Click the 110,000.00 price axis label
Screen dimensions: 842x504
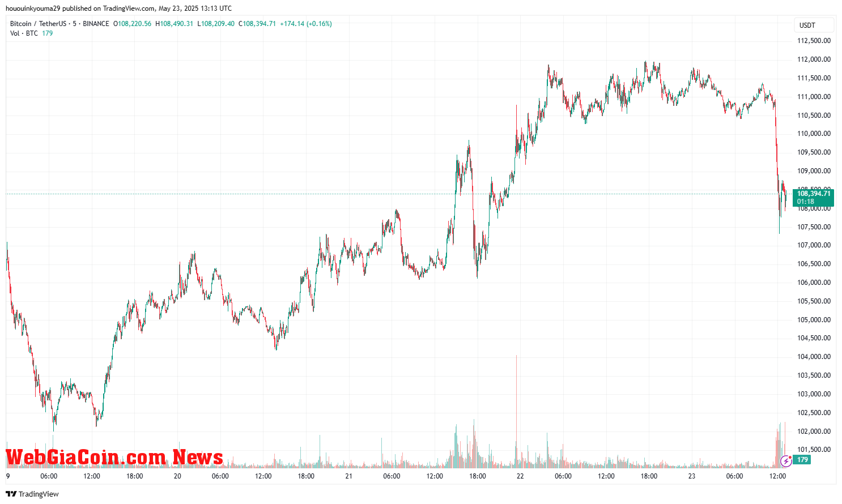tap(814, 134)
